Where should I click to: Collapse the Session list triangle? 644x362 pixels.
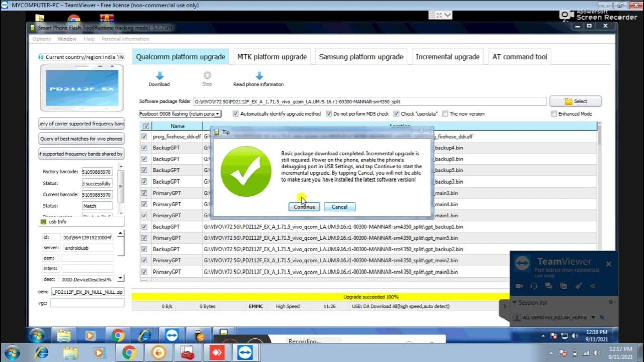point(514,303)
